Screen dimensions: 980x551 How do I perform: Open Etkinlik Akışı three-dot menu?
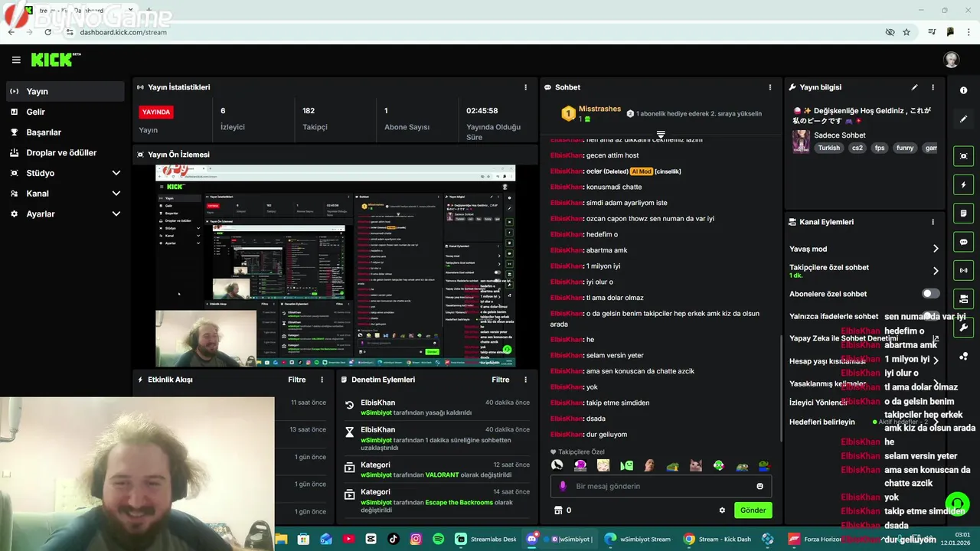(x=322, y=380)
